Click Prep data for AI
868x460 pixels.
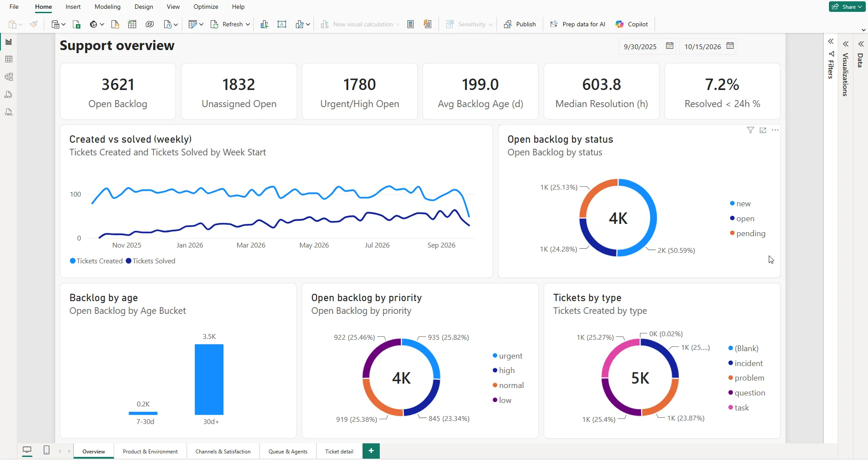[578, 25]
